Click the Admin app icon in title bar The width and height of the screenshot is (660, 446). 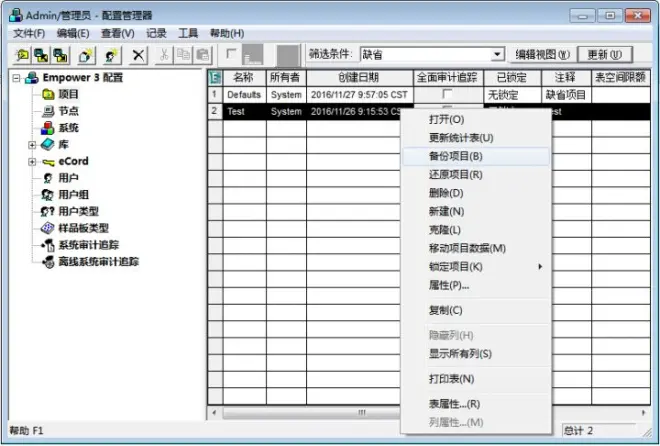point(16,16)
